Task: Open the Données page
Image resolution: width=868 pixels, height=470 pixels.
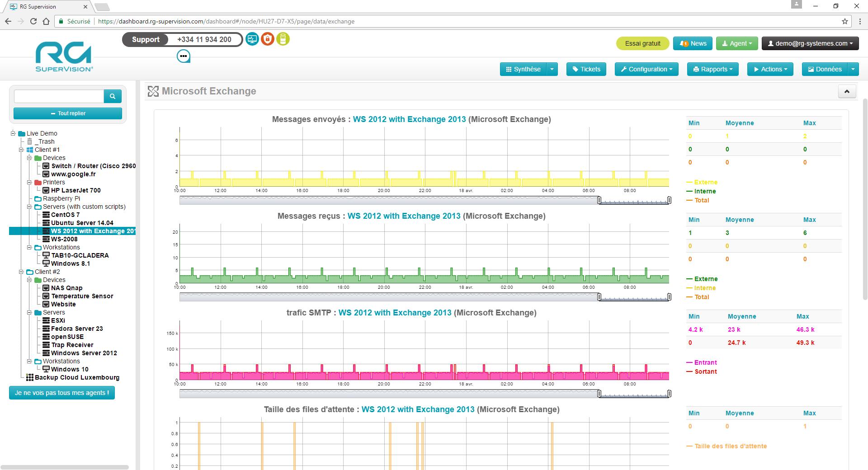Action: pos(825,69)
